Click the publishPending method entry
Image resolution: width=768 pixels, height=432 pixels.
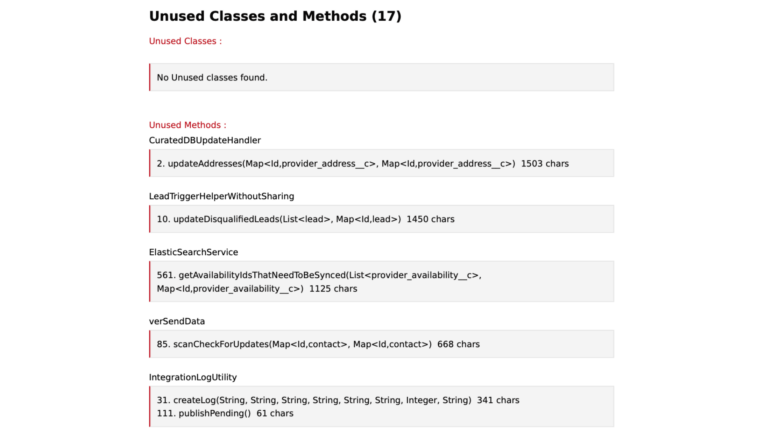point(204,413)
